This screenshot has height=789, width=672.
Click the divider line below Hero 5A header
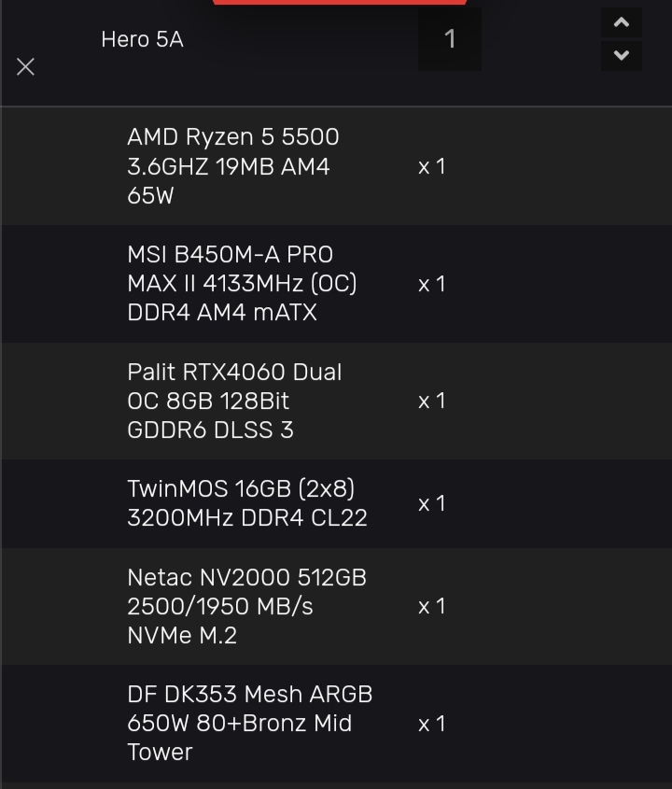point(336,106)
